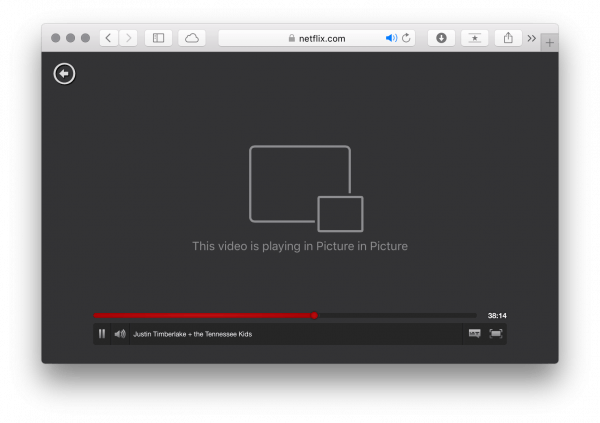Mute tab audio via blue speaker icon

point(391,38)
